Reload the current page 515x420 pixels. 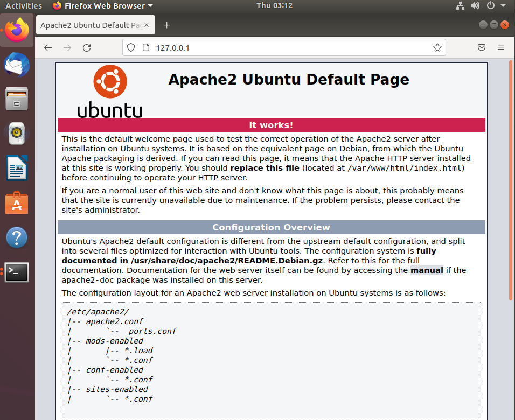click(87, 48)
